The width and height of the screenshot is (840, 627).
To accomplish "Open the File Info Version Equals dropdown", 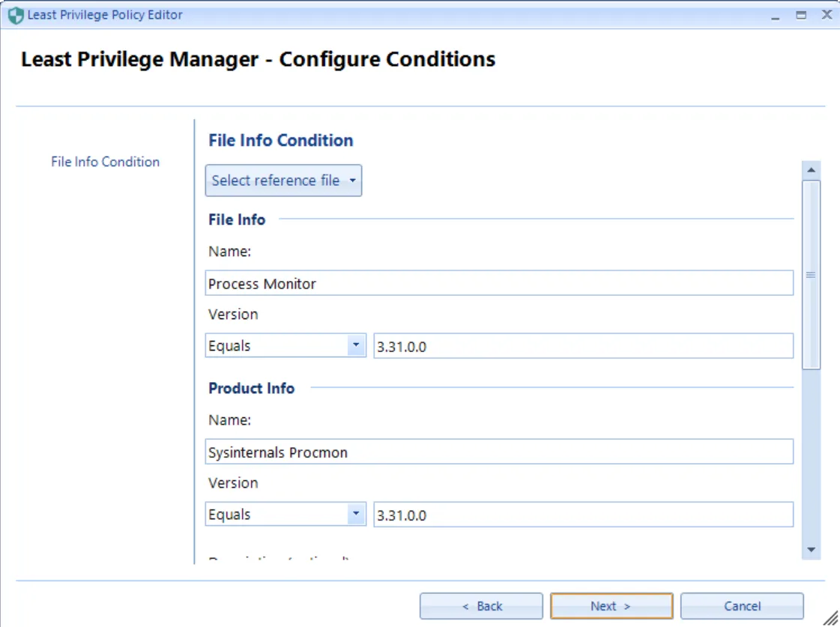I will point(355,345).
